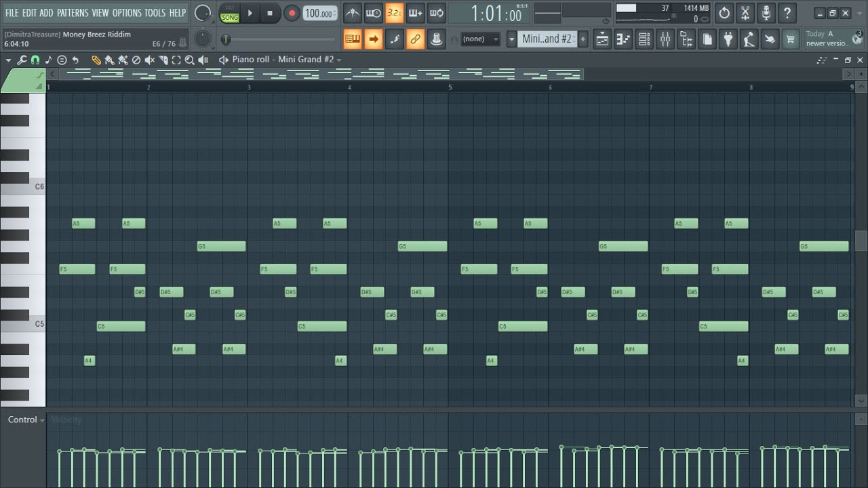Add a new pattern with plus button
Image resolution: width=868 pixels, height=488 pixels.
pyautogui.click(x=583, y=39)
